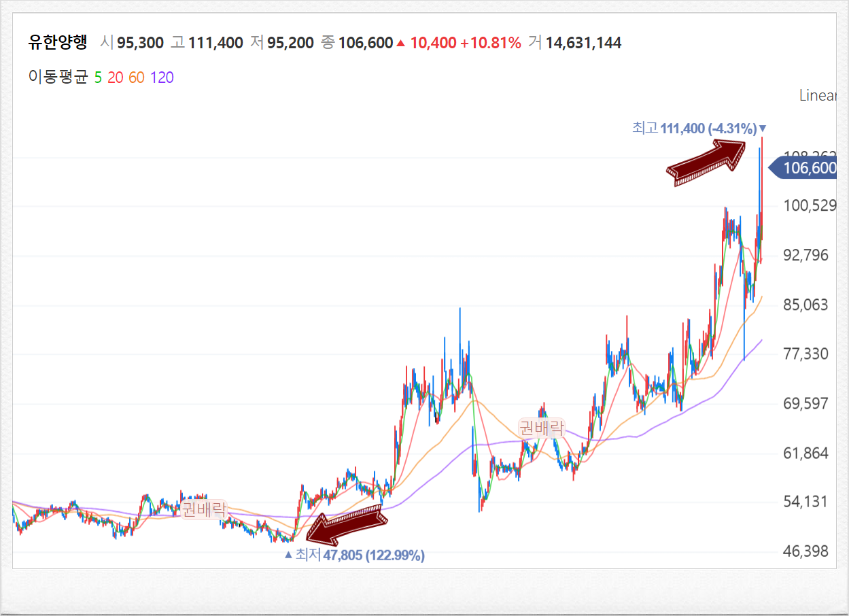Select the 5-day moving average label

point(98,78)
